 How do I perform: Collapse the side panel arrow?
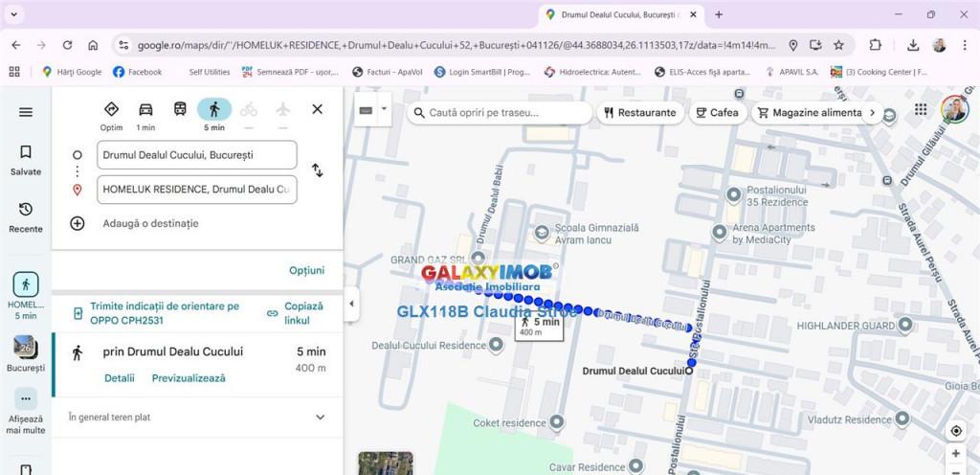point(351,304)
